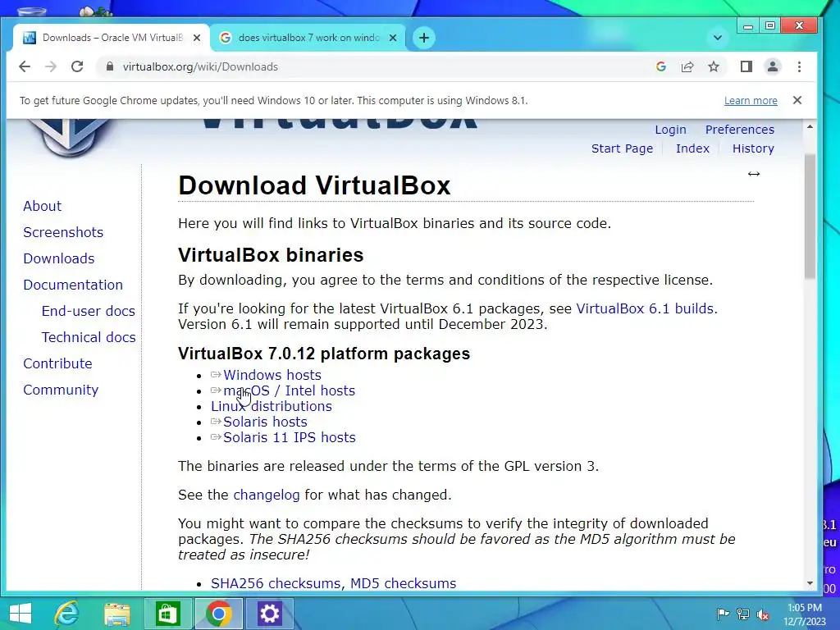Image resolution: width=840 pixels, height=630 pixels.
Task: Open the PC settings gear taskbar icon
Action: pyautogui.click(x=269, y=614)
